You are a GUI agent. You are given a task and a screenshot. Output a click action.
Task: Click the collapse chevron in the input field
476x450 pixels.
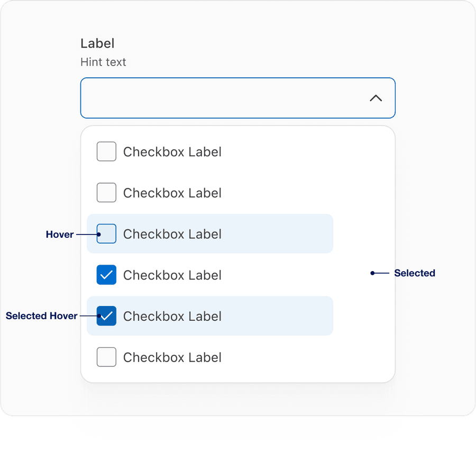coord(376,98)
